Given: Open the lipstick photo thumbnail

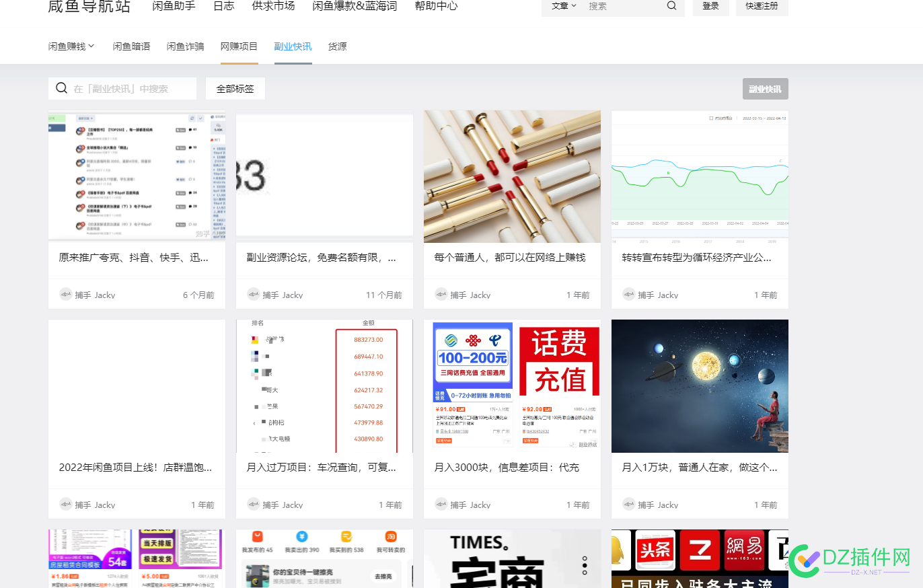Looking at the screenshot, I should 512,176.
